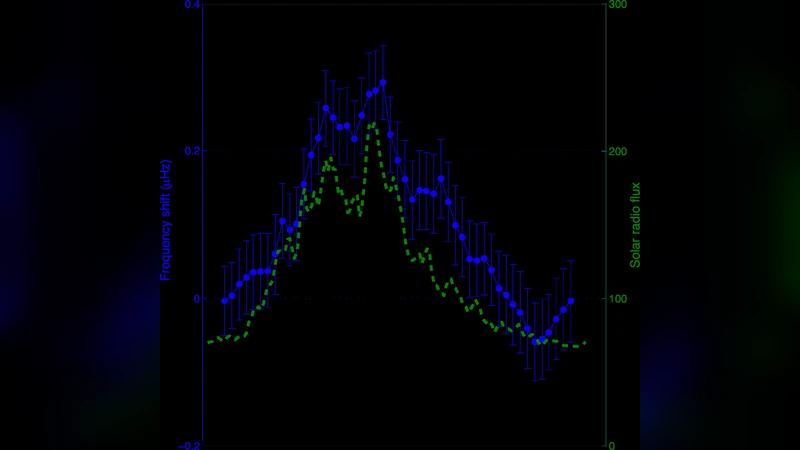Click the 0.2 tick label on left axis
Image resolution: width=800 pixels, height=450 pixels.
coord(193,151)
